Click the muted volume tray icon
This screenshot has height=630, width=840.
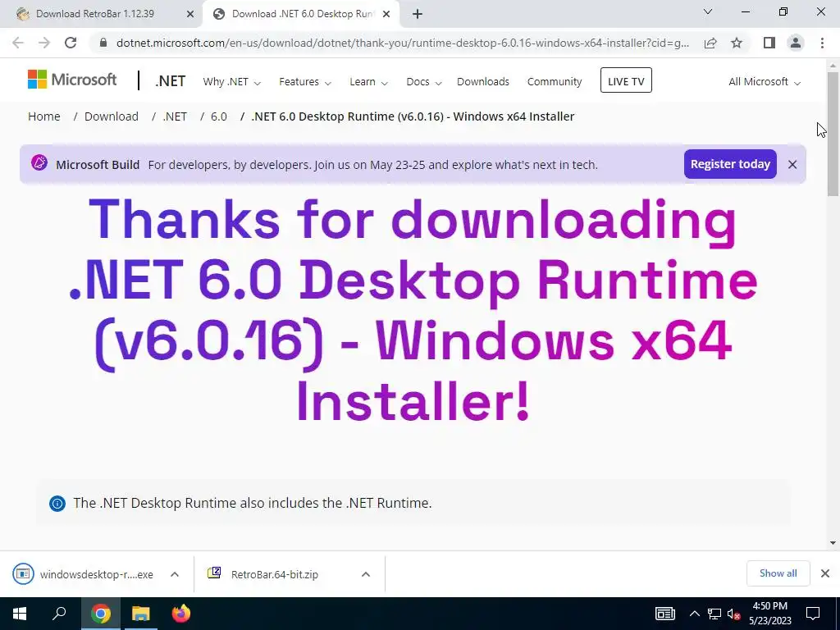coord(734,614)
